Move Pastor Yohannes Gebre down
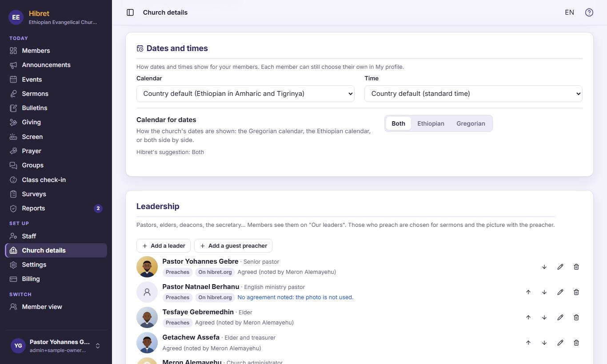Image resolution: width=607 pixels, height=364 pixels. click(x=544, y=267)
